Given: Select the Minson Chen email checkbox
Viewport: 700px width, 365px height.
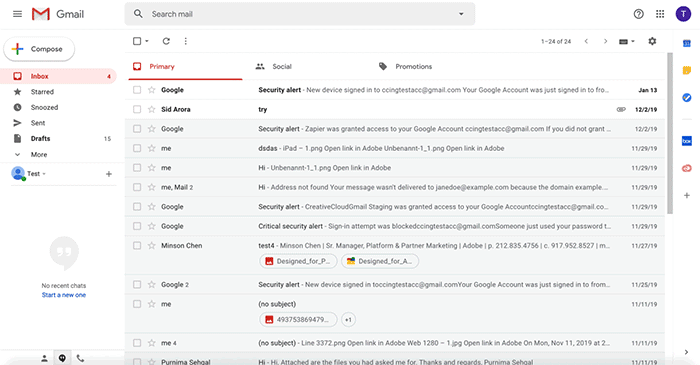Looking at the screenshot, I should point(137,245).
